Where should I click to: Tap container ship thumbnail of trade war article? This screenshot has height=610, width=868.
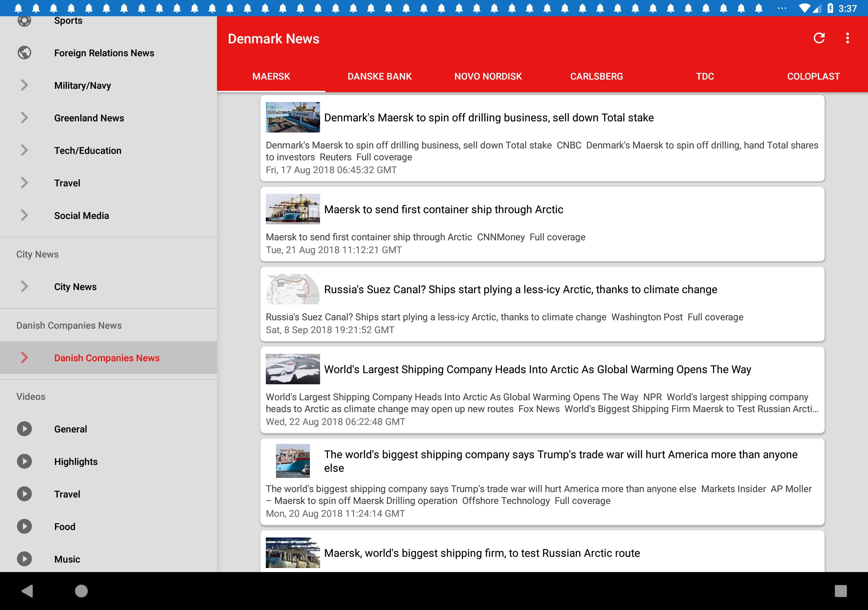pos(293,461)
